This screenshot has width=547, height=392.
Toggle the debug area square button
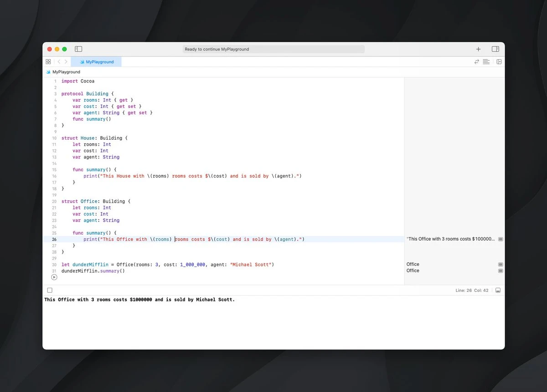tap(50, 290)
